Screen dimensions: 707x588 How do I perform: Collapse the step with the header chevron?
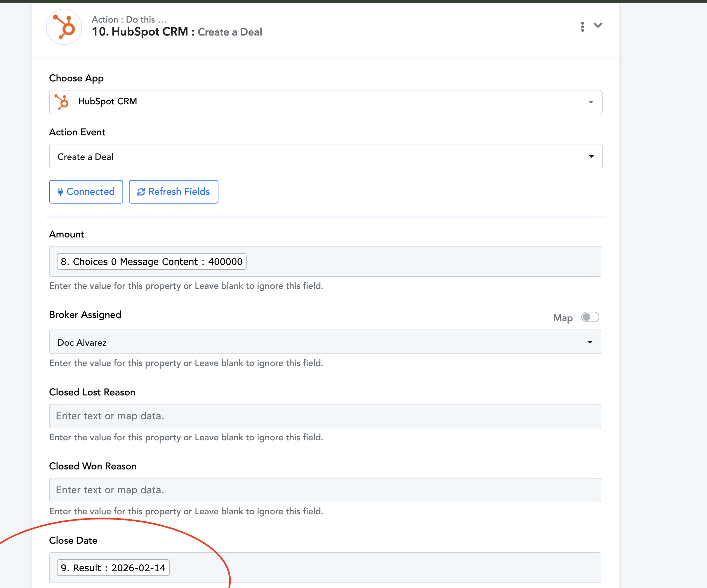point(598,25)
